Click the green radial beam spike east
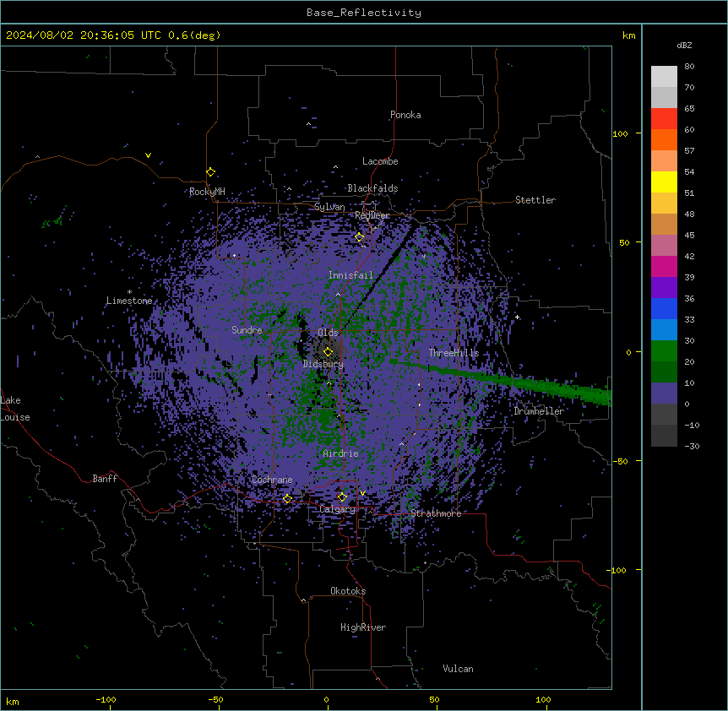 (502, 380)
